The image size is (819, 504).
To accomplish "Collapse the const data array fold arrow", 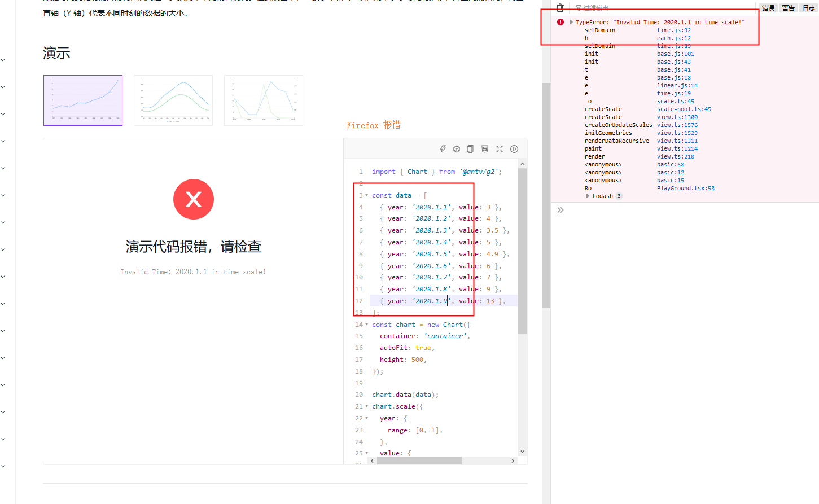I will tap(367, 195).
